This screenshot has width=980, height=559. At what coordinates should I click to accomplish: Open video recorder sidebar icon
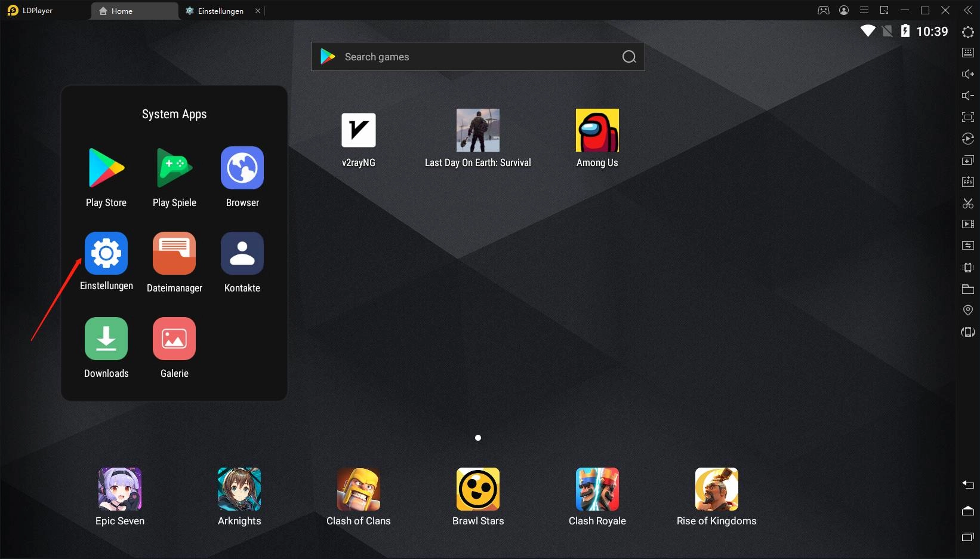tap(968, 224)
